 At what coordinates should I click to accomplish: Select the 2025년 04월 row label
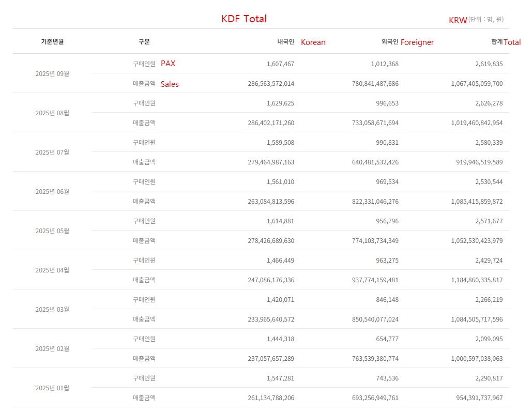[x=52, y=270]
